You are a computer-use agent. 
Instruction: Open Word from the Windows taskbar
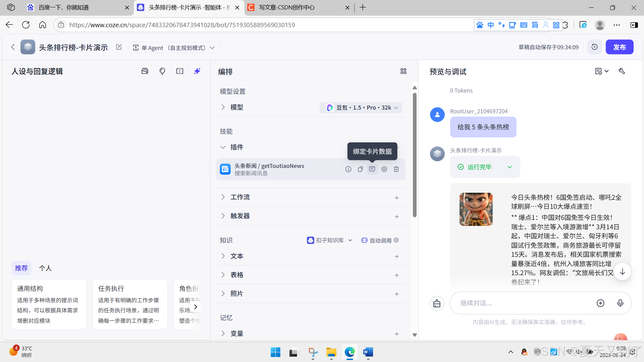click(x=368, y=352)
